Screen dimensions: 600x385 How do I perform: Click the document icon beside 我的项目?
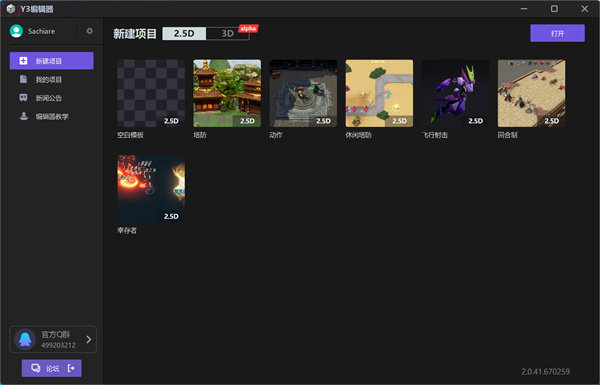(x=23, y=79)
